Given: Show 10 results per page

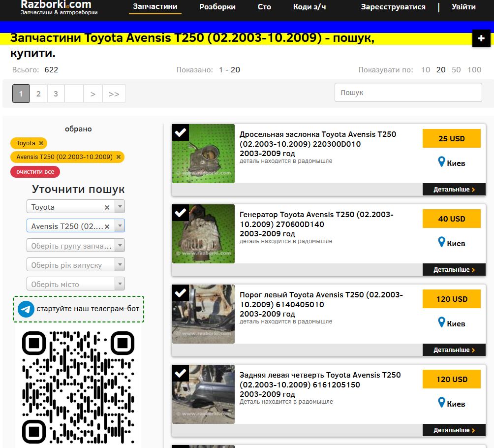Looking at the screenshot, I should click(x=426, y=70).
